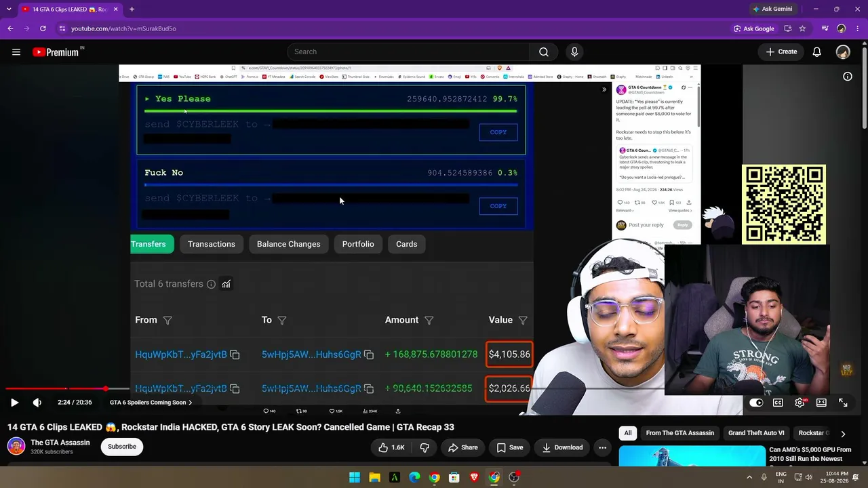Open Ask Gemini
868x488 pixels.
(772, 9)
